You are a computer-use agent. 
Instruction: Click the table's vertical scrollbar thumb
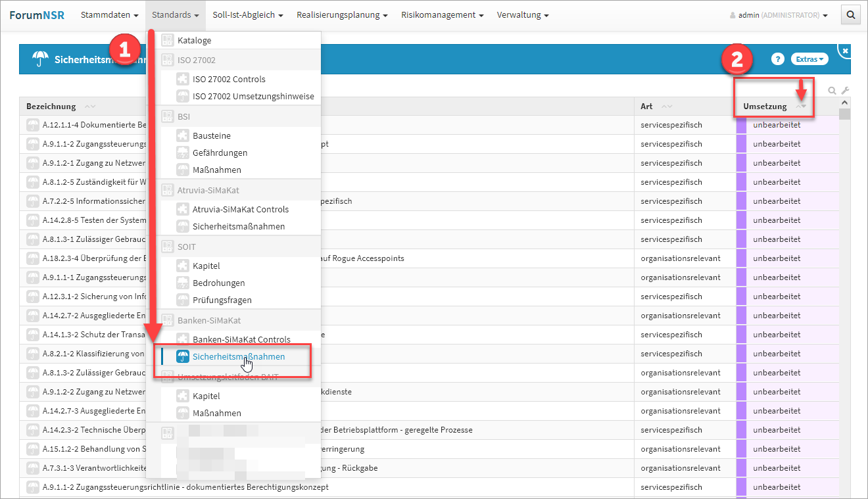click(844, 114)
